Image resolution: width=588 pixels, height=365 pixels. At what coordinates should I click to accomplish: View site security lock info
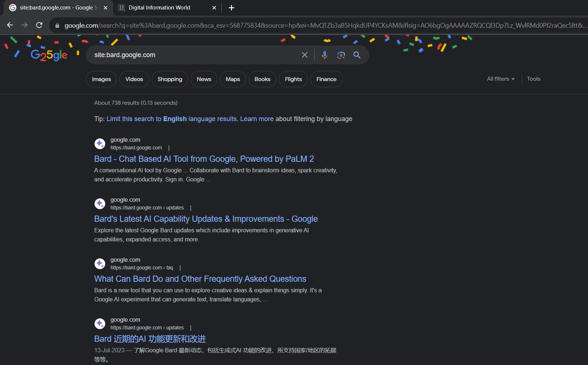click(57, 25)
